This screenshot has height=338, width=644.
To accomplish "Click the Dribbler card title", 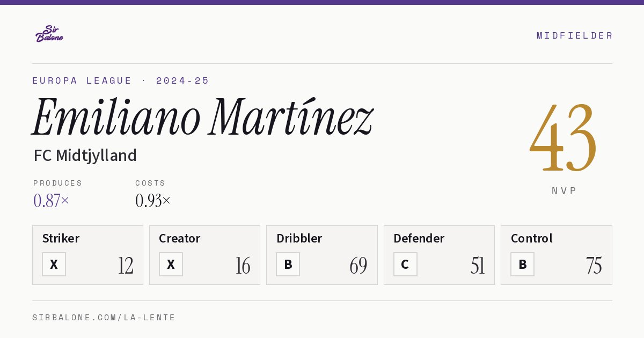I will pos(299,238).
